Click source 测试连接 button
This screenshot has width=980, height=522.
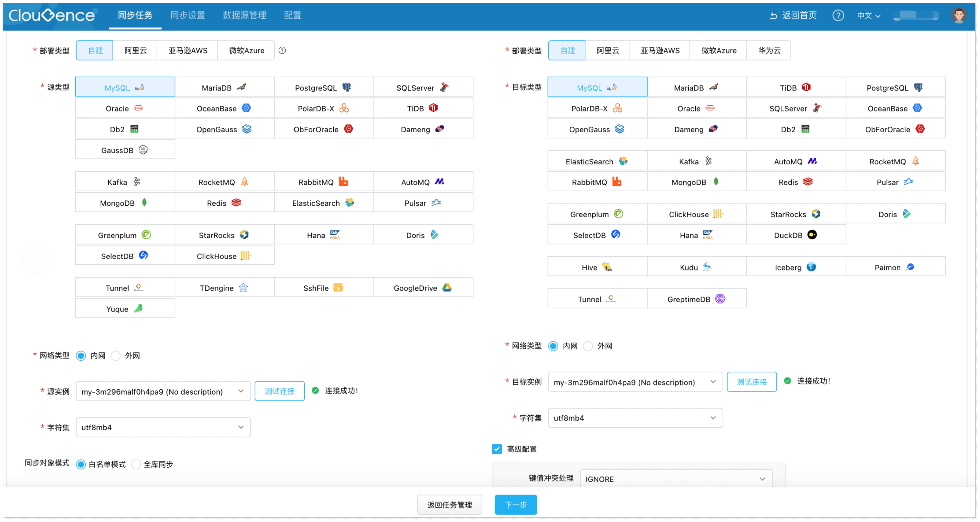280,391
